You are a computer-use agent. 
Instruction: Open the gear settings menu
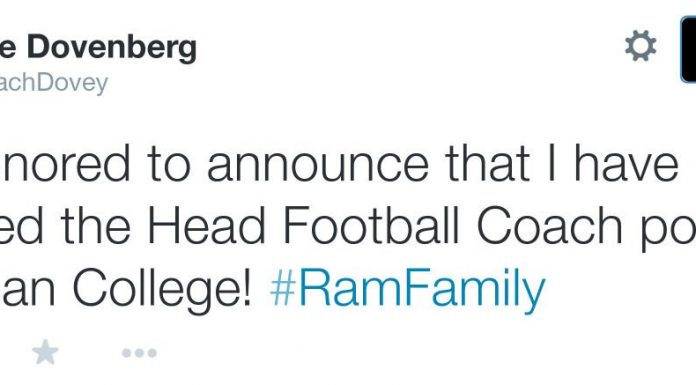[641, 46]
